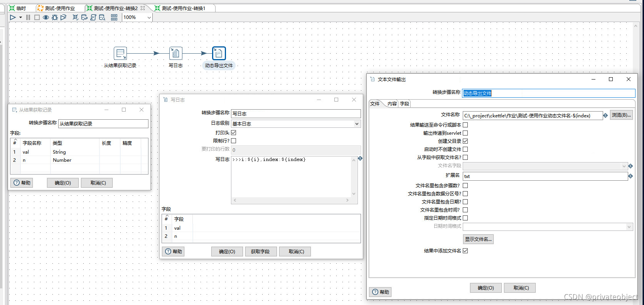Toggle 启动时不创建文件 checkbox
The width and height of the screenshot is (644, 305).
click(465, 149)
